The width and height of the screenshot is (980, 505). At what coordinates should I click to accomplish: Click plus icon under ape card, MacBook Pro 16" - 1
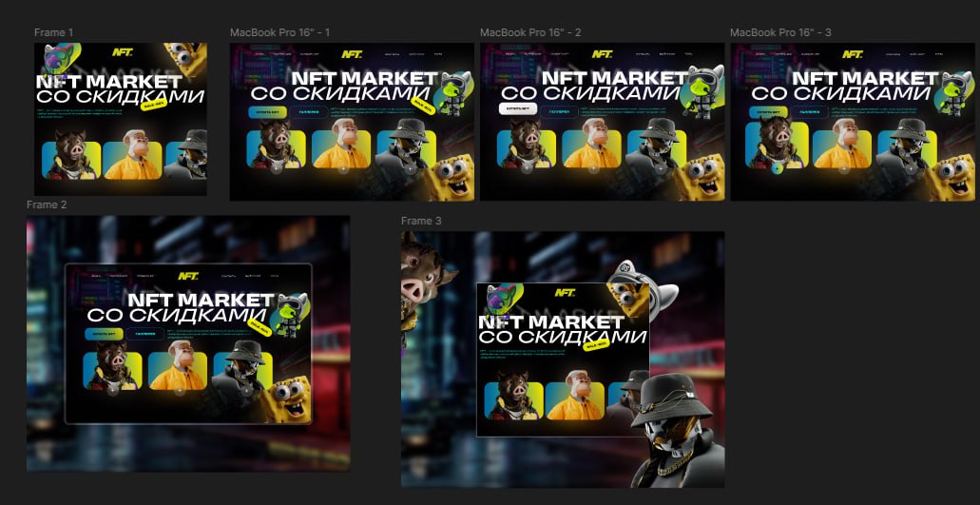343,168
